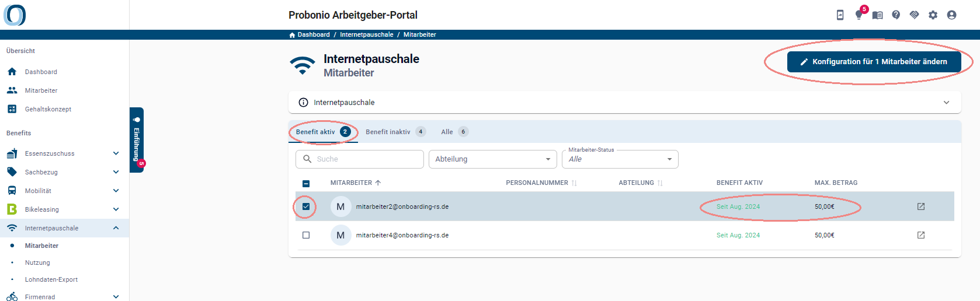This screenshot has height=301, width=980.
Task: Open the Mitarbeiter-Status dropdown
Action: 620,159
